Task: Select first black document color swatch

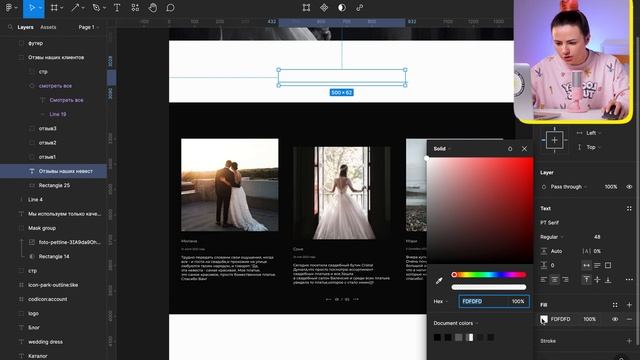Action: pyautogui.click(x=437, y=337)
